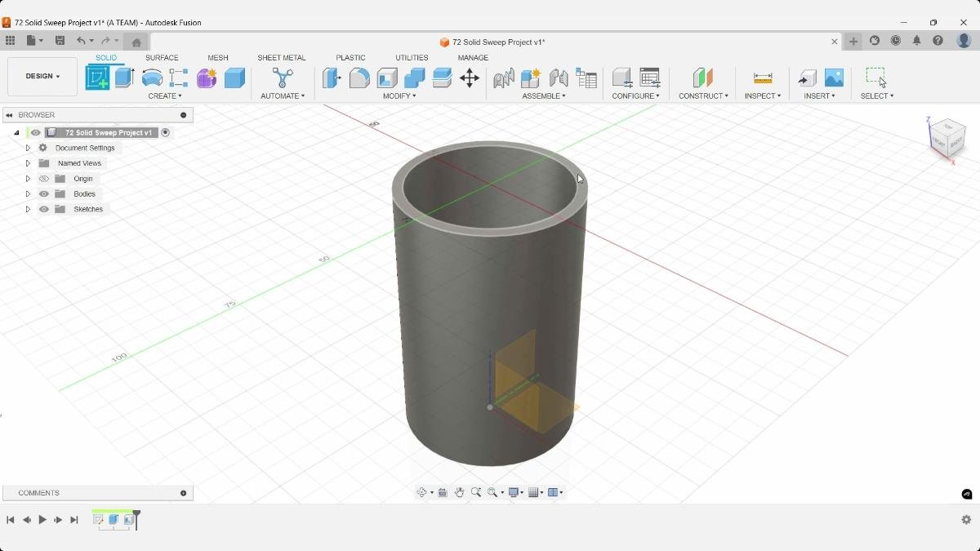980x551 pixels.
Task: Save the document with the disk icon
Action: coord(60,41)
